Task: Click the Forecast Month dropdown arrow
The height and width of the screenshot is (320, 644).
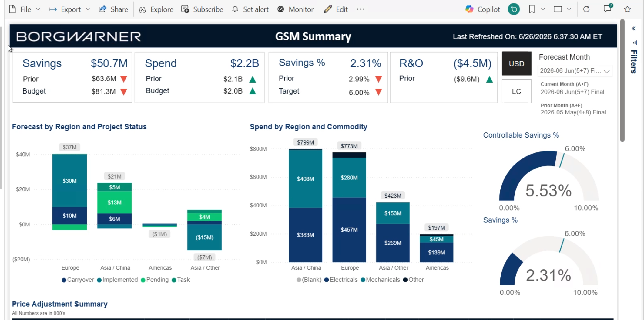Action: [x=606, y=71]
